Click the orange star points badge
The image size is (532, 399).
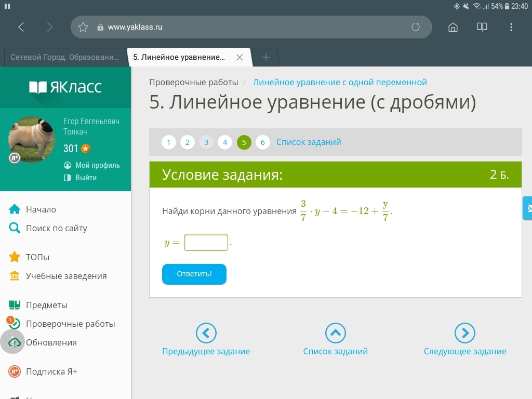[86, 149]
